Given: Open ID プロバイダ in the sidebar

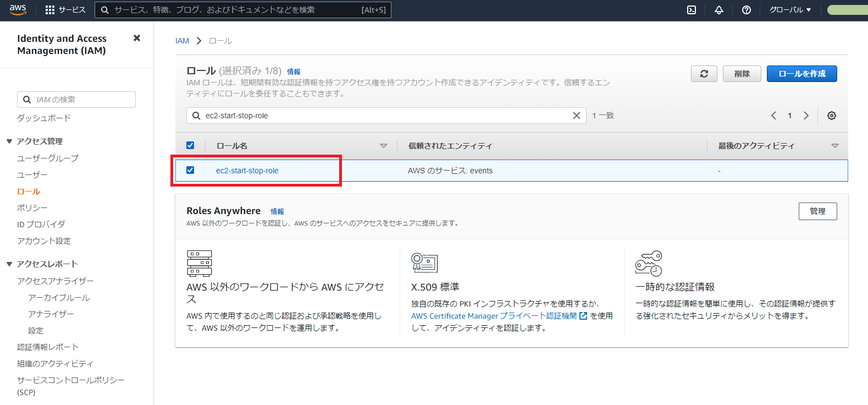Looking at the screenshot, I should coord(41,224).
